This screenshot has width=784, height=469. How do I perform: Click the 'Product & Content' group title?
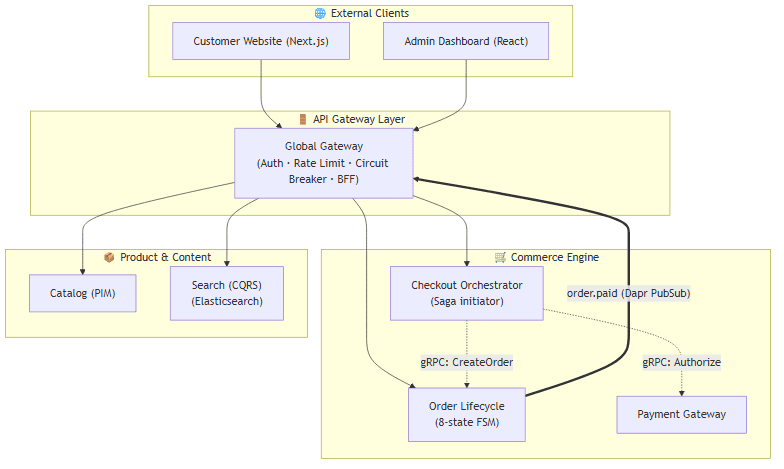(166, 257)
